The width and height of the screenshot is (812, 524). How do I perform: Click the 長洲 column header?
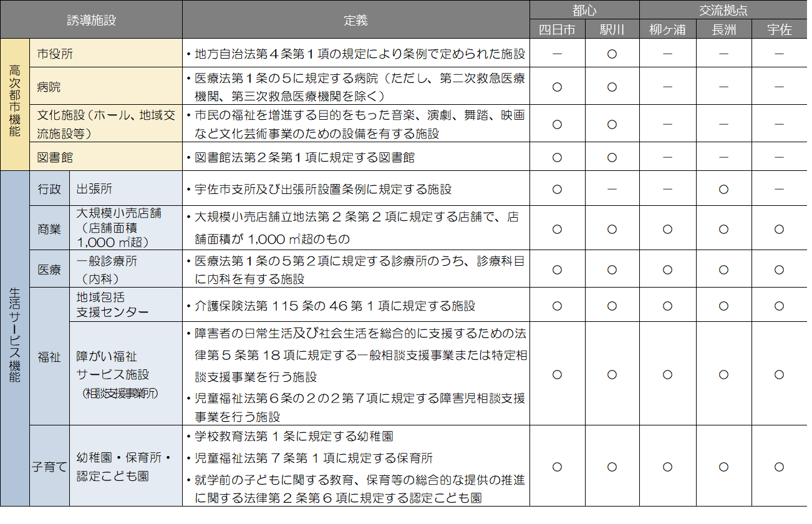point(723,29)
